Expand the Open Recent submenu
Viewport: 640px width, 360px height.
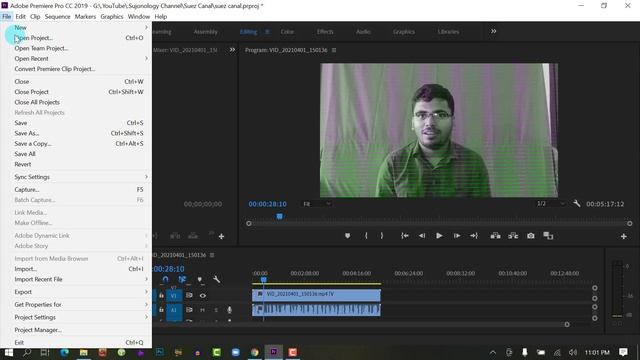(77, 59)
